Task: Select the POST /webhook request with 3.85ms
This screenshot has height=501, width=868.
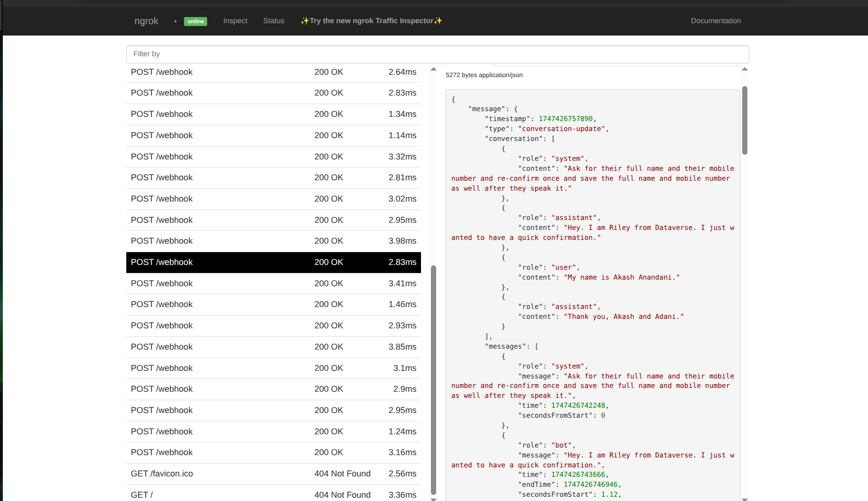Action: pyautogui.click(x=273, y=347)
